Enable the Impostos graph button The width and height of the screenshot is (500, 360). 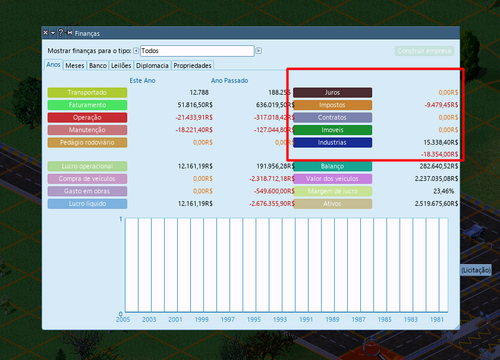click(x=333, y=105)
